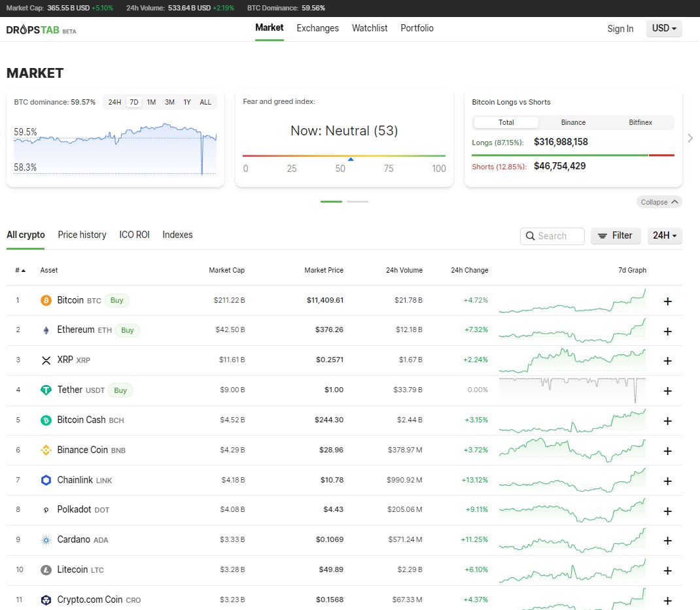The image size is (700, 610).
Task: Set BTC dominance chart to 24H
Action: (x=114, y=102)
